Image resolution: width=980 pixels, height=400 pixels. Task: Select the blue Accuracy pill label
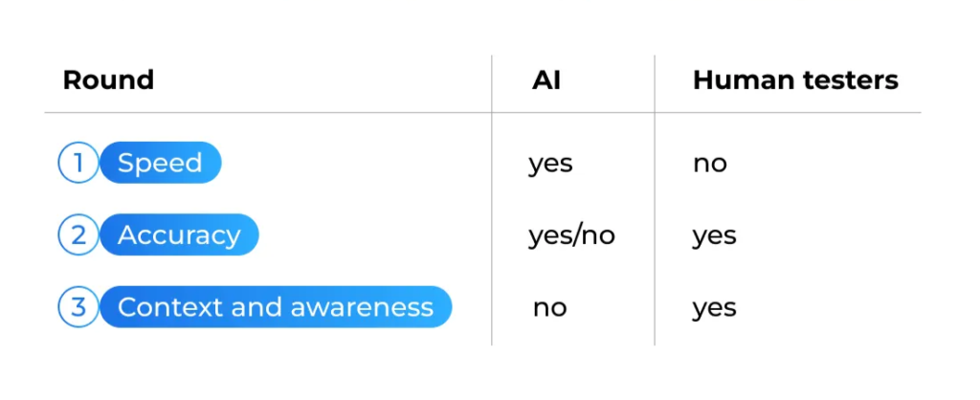click(x=179, y=235)
